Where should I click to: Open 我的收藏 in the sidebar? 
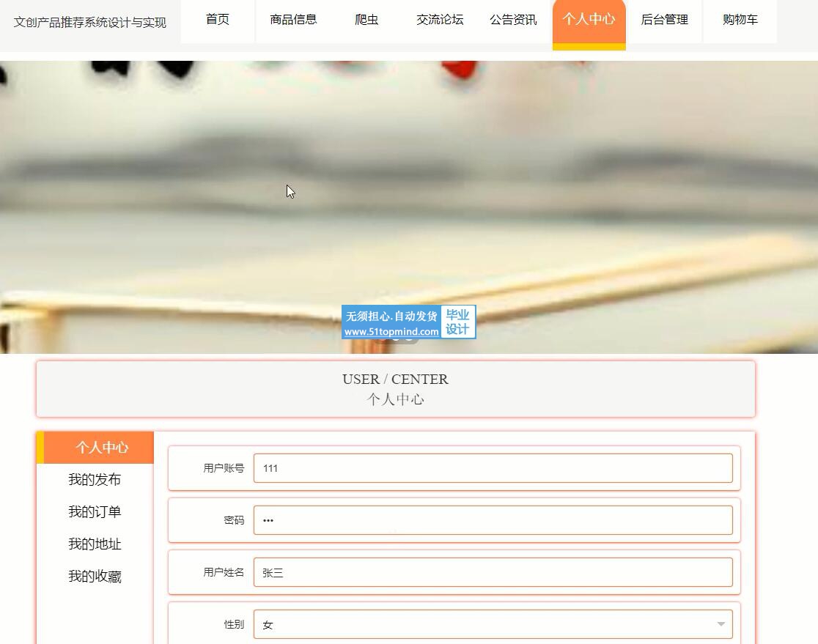(95, 577)
